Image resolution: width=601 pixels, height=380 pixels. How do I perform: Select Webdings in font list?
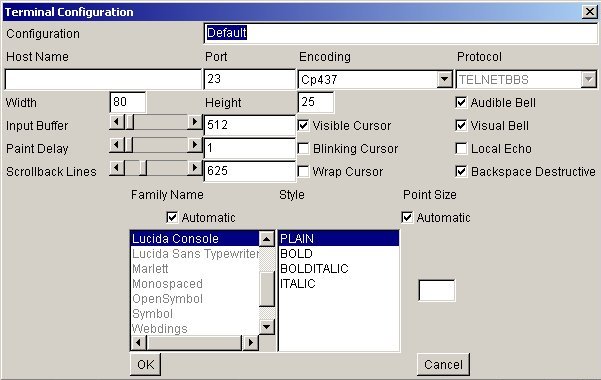point(195,328)
